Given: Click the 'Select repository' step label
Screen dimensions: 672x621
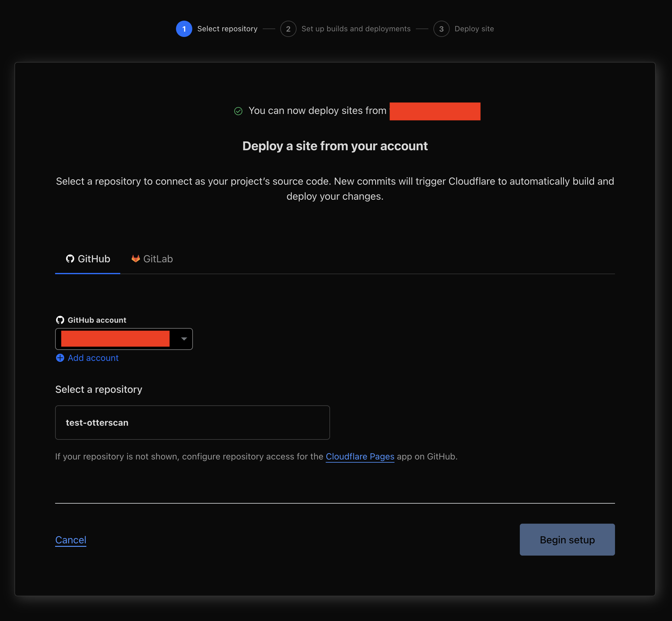Looking at the screenshot, I should (227, 28).
